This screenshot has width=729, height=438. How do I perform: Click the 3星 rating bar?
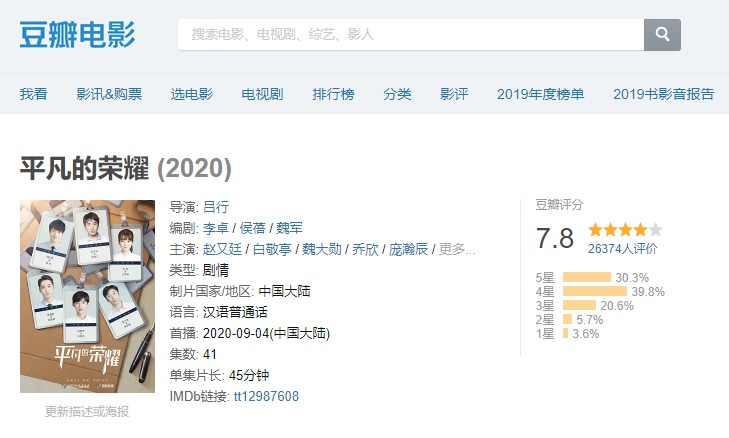tap(579, 305)
